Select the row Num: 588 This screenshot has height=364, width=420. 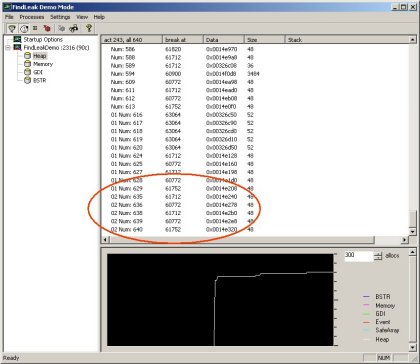255,57
